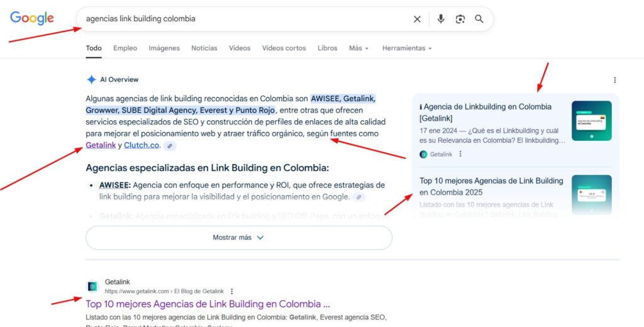Expand AI Overview with Mostrar más
644x327 pixels.
(239, 238)
